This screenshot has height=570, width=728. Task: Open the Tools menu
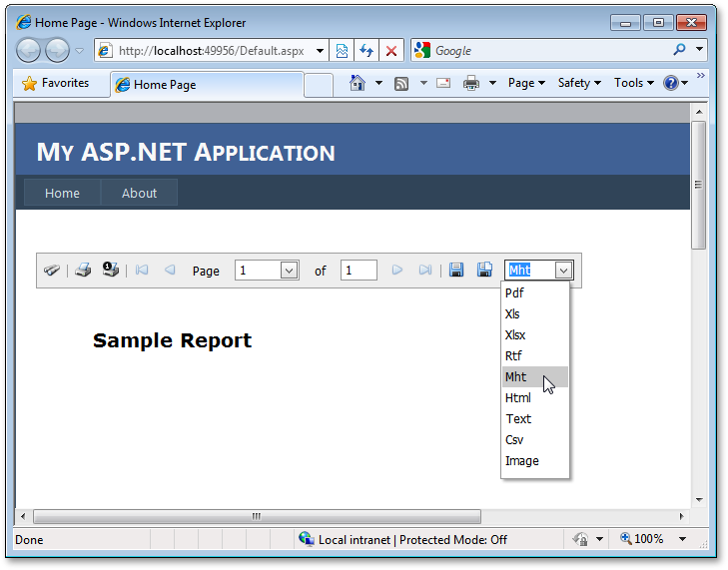[x=634, y=83]
